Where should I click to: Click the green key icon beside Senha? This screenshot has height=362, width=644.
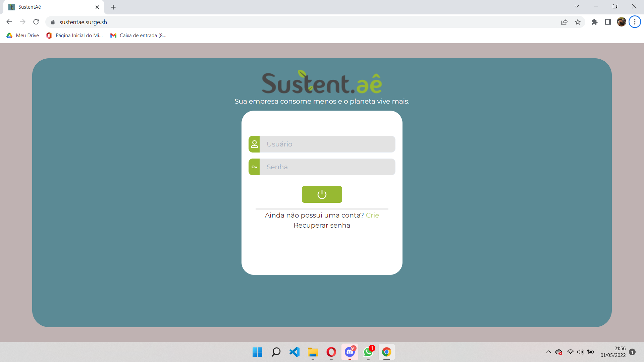click(x=254, y=167)
